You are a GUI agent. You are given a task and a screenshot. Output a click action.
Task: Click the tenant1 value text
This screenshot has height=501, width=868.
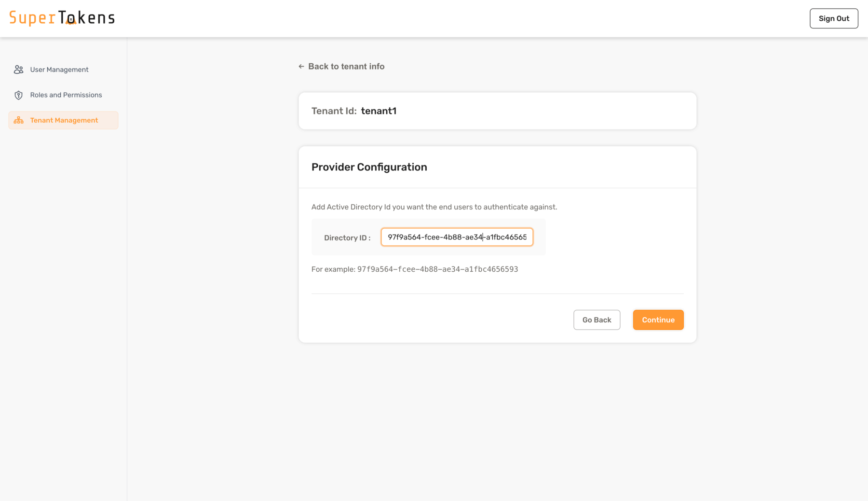click(x=379, y=111)
